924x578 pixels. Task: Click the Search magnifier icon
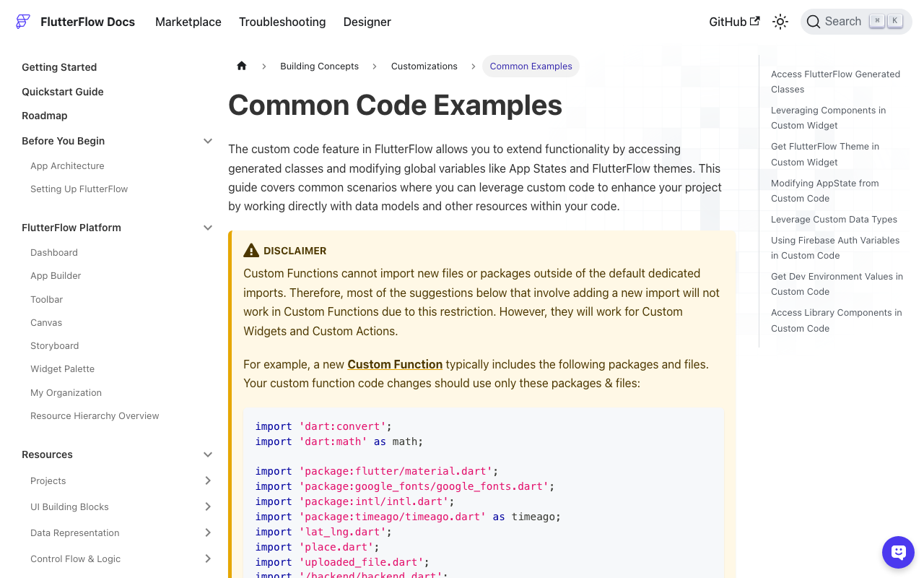(814, 22)
